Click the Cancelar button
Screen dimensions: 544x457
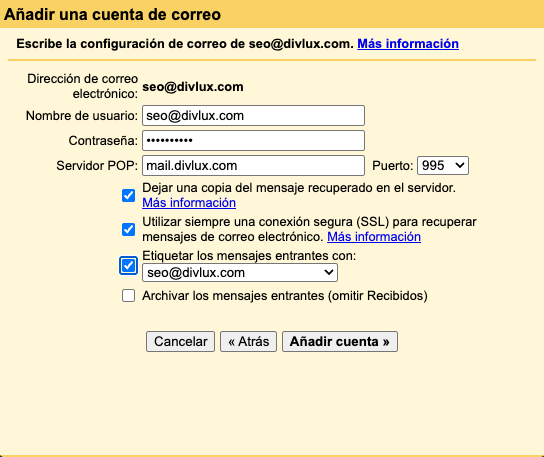pyautogui.click(x=180, y=341)
